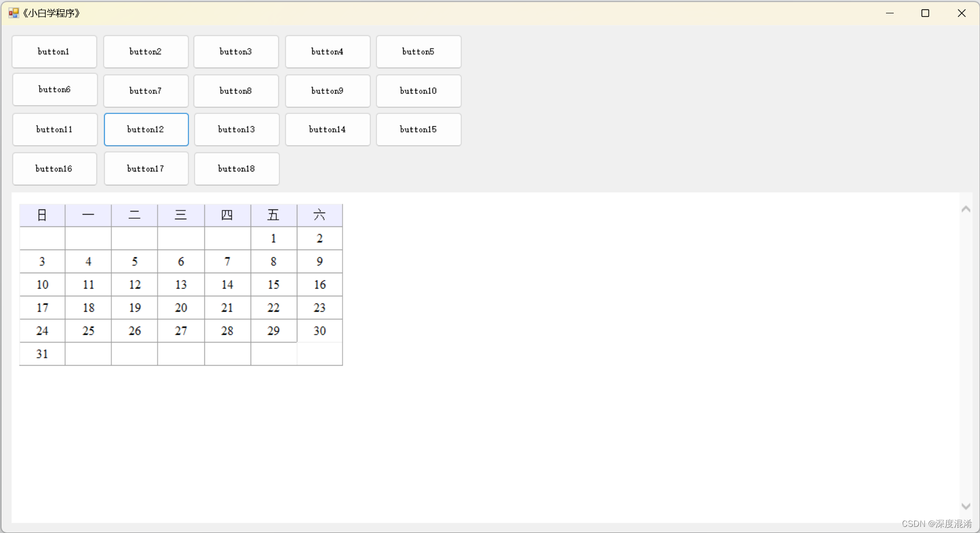
Task: Select calendar day 15
Action: point(274,284)
